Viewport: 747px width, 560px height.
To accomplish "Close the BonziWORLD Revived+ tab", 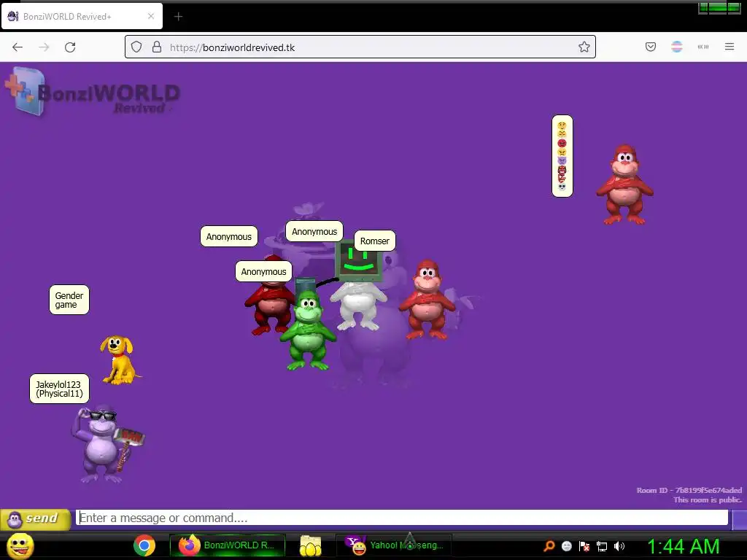I will coord(151,17).
